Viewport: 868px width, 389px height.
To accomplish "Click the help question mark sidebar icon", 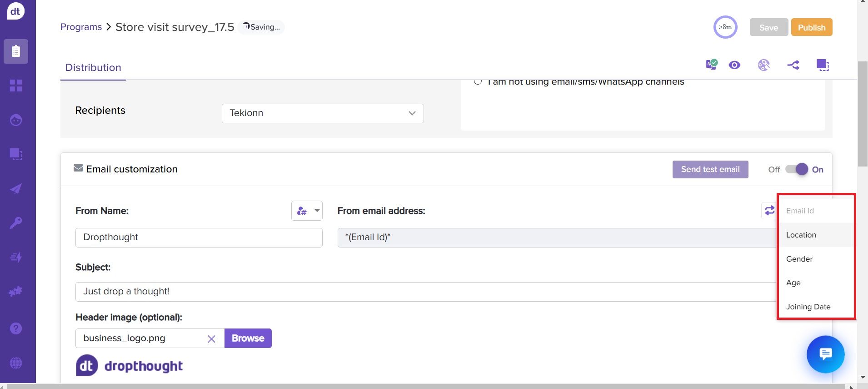I will [x=16, y=328].
